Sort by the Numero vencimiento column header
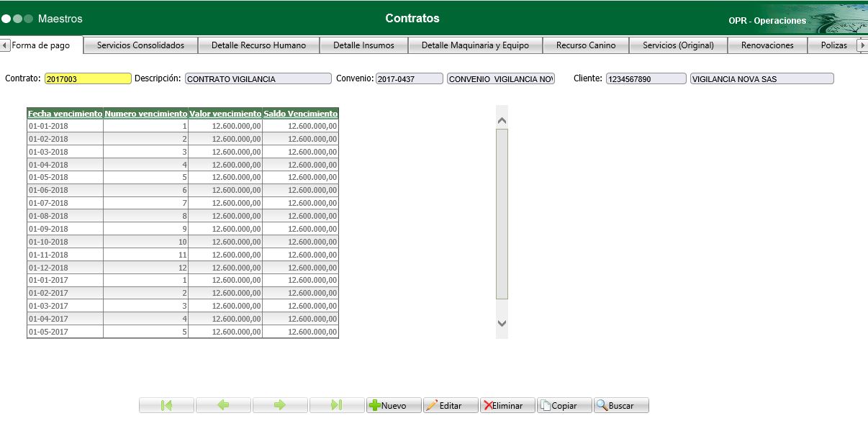 coord(146,114)
